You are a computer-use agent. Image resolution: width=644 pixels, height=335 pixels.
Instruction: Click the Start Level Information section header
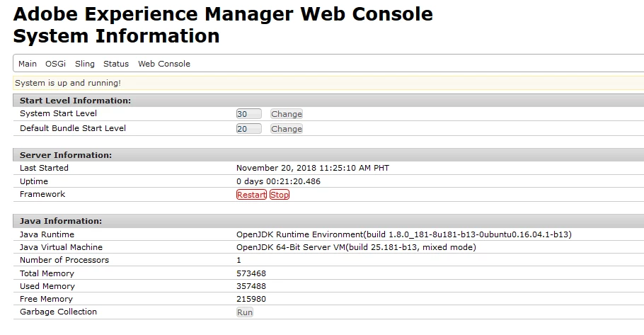pos(75,101)
